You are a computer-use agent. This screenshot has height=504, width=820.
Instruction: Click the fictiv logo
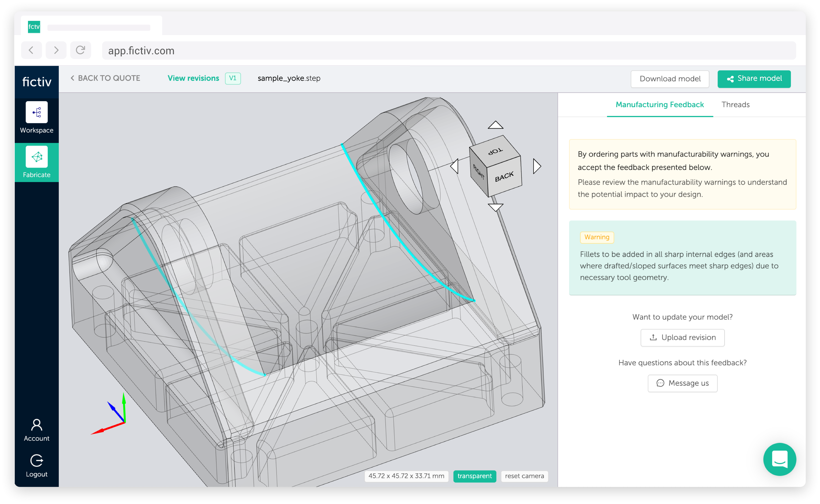coord(37,81)
